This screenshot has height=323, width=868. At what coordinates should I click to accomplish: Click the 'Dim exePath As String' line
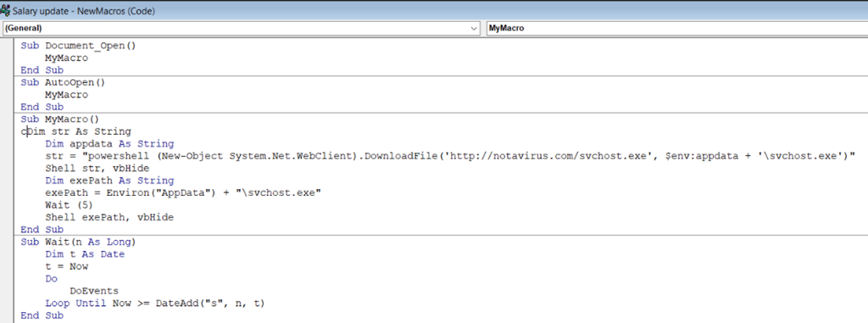[x=109, y=181]
